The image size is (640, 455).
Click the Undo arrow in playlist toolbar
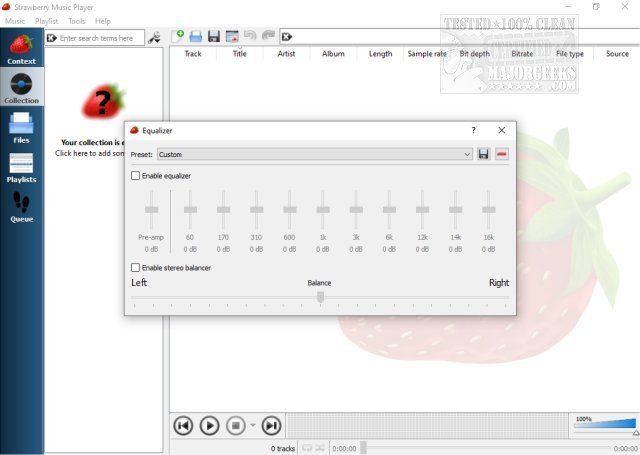tap(250, 36)
